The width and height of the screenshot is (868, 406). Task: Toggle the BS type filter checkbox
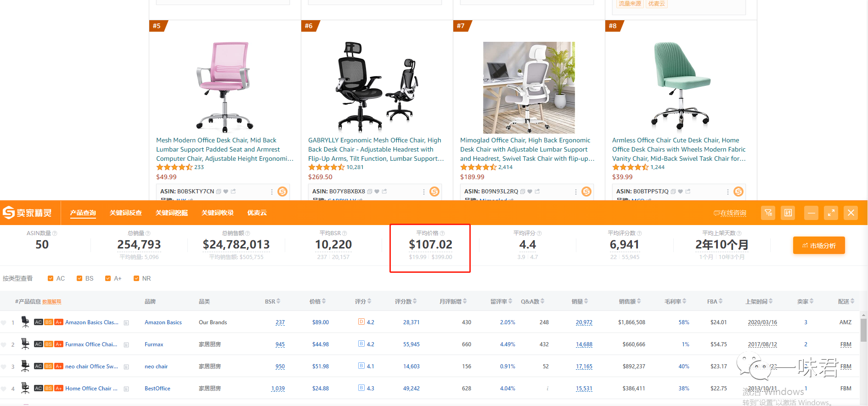tap(79, 278)
